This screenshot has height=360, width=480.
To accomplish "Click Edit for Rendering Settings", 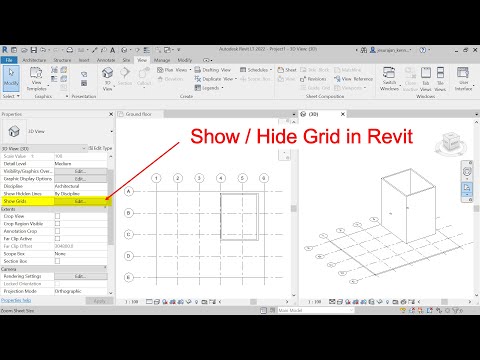I will tap(81, 276).
